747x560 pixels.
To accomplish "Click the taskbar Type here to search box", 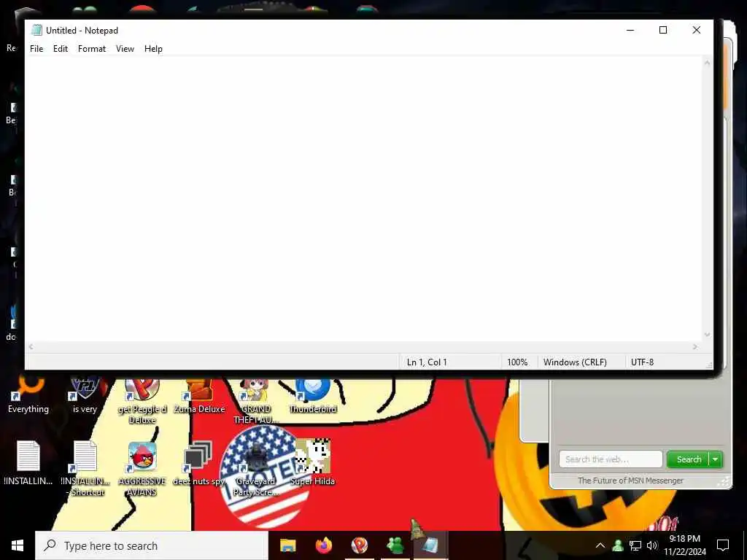I will tap(152, 545).
